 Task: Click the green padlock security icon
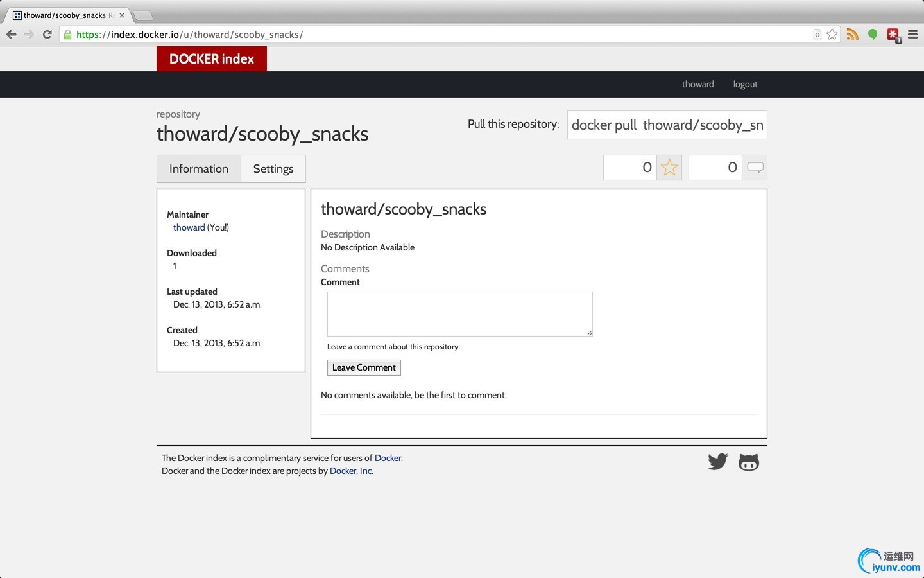point(67,35)
